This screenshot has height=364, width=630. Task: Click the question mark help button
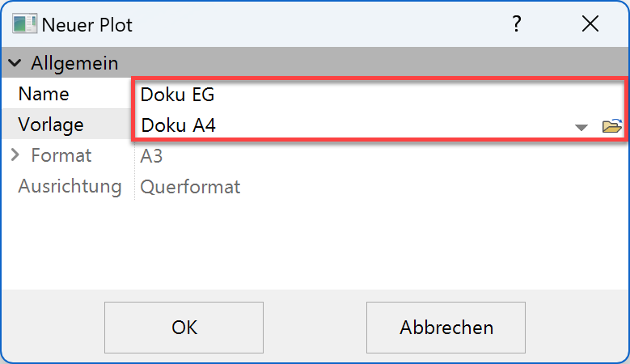coord(517,24)
